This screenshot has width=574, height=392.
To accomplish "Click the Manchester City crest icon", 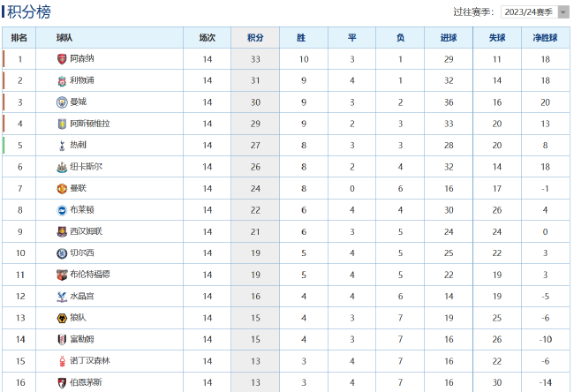I will coord(62,102).
